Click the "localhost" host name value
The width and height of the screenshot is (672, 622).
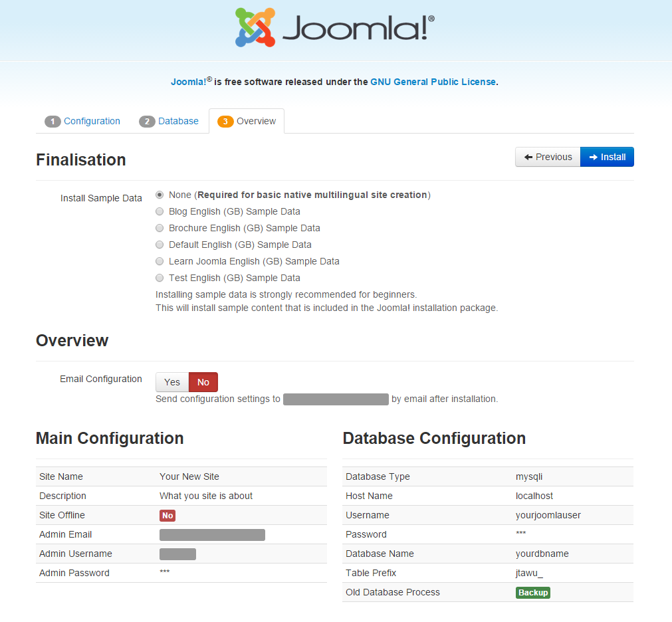pyautogui.click(x=534, y=496)
